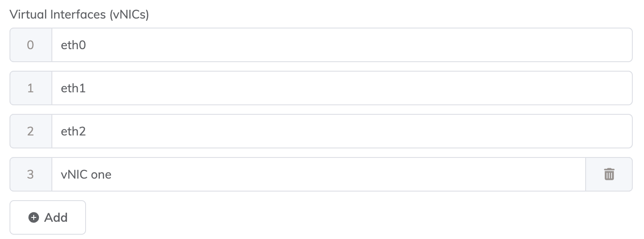Click the index 0 label
The width and height of the screenshot is (644, 239).
coord(30,45)
